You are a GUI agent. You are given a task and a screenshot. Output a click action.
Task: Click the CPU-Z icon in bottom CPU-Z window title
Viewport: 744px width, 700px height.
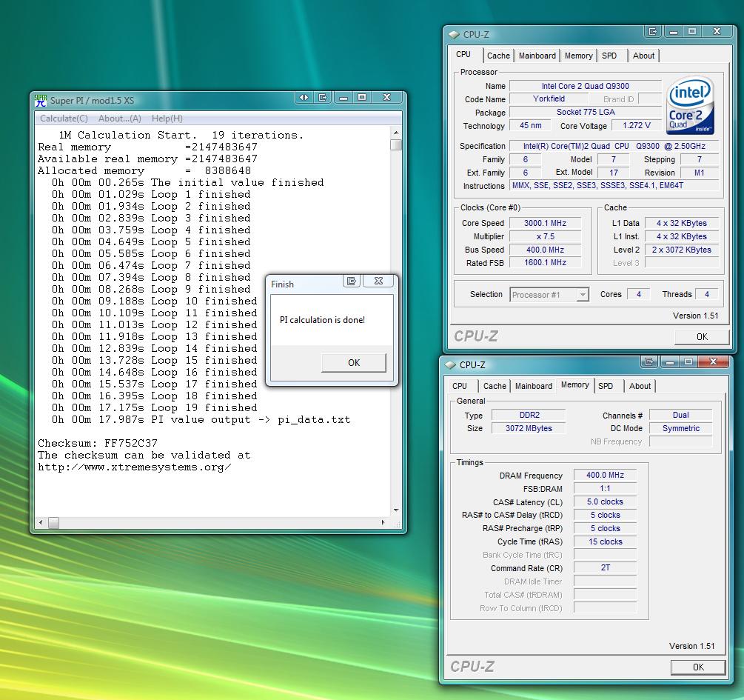click(450, 365)
